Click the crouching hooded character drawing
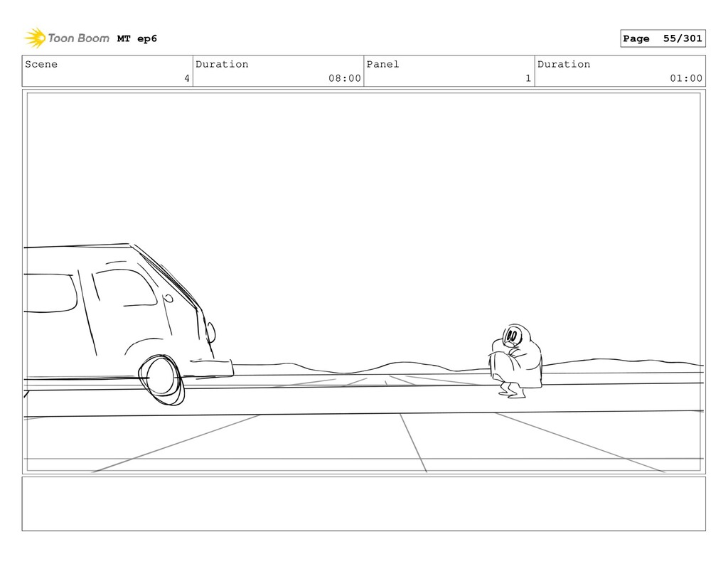The width and height of the screenshot is (728, 564). [x=515, y=361]
